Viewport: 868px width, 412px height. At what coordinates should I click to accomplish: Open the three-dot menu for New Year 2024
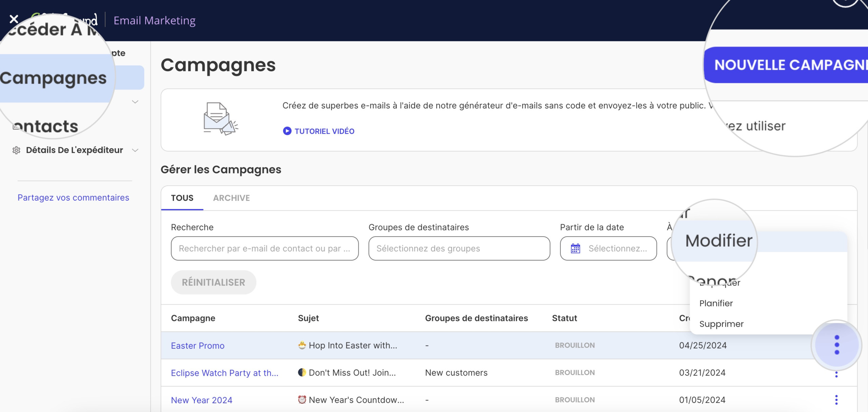[x=836, y=400]
